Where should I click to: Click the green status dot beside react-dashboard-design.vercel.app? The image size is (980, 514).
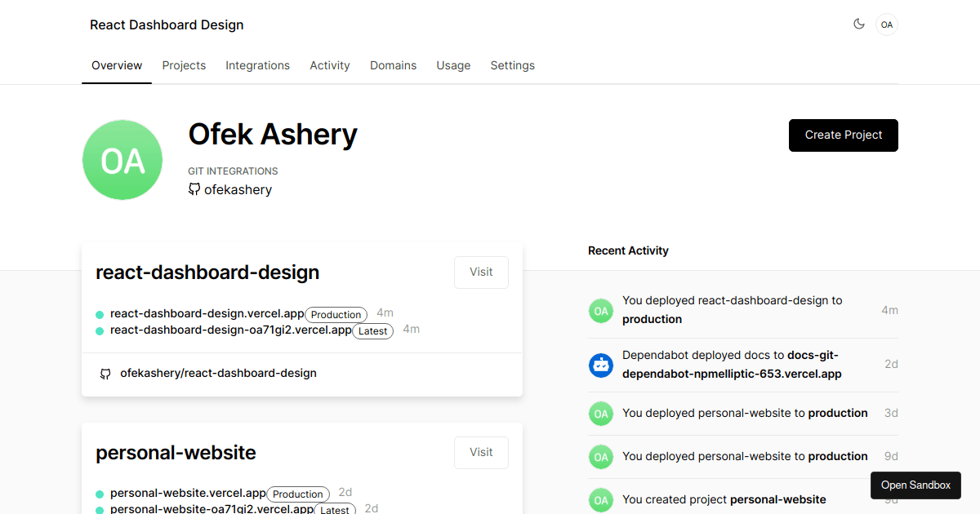100,313
